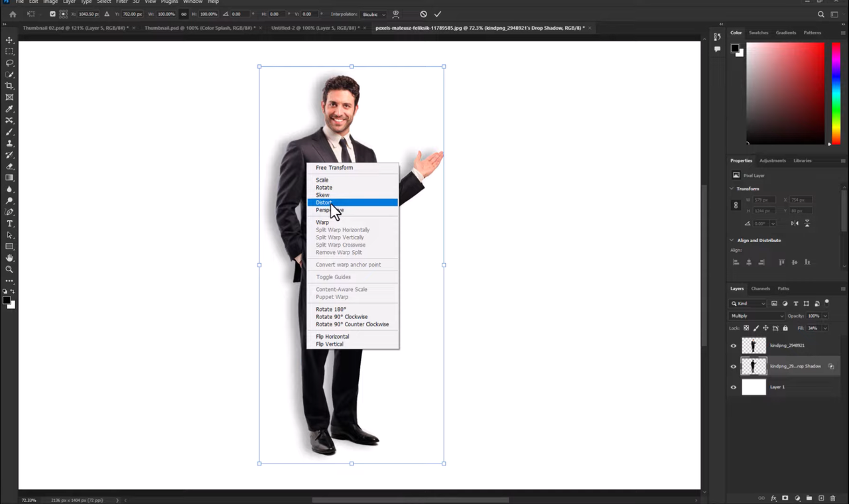Commit the transform with the checkmark

tap(437, 14)
